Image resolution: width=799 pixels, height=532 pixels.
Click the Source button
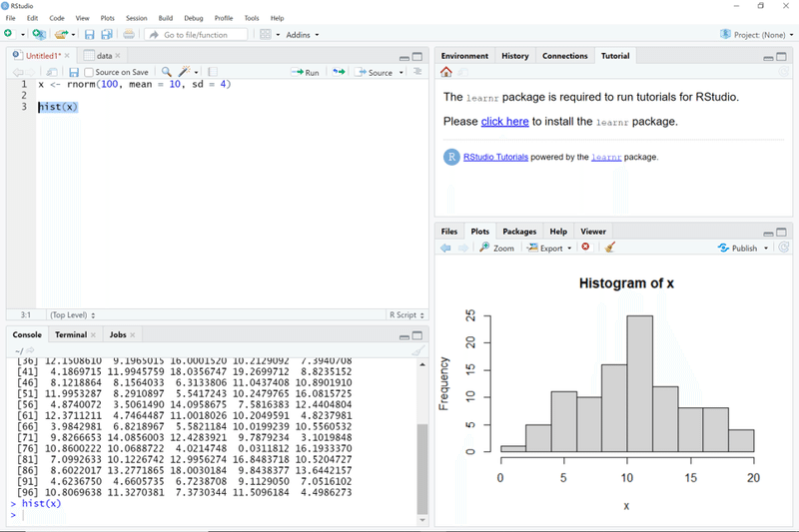coord(376,72)
